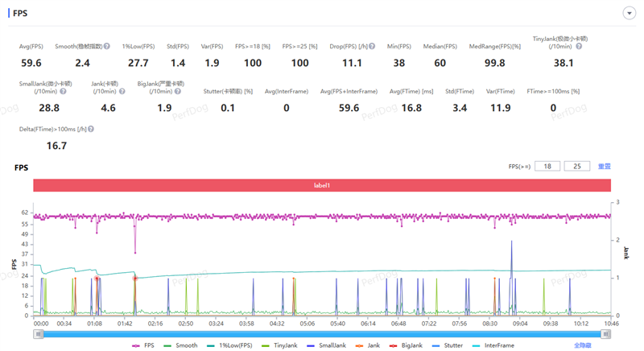
Task: Click the FPS threshold field showing 18
Action: 547,166
